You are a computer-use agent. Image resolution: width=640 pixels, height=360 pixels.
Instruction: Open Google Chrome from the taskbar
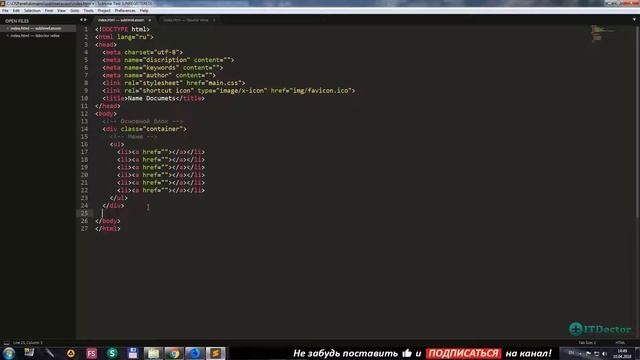pos(174,353)
